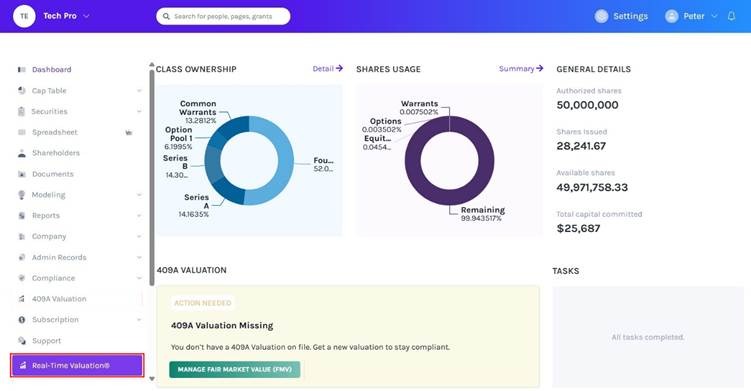Go to Dashboard in sidebar
The image size is (751, 391).
pos(51,69)
